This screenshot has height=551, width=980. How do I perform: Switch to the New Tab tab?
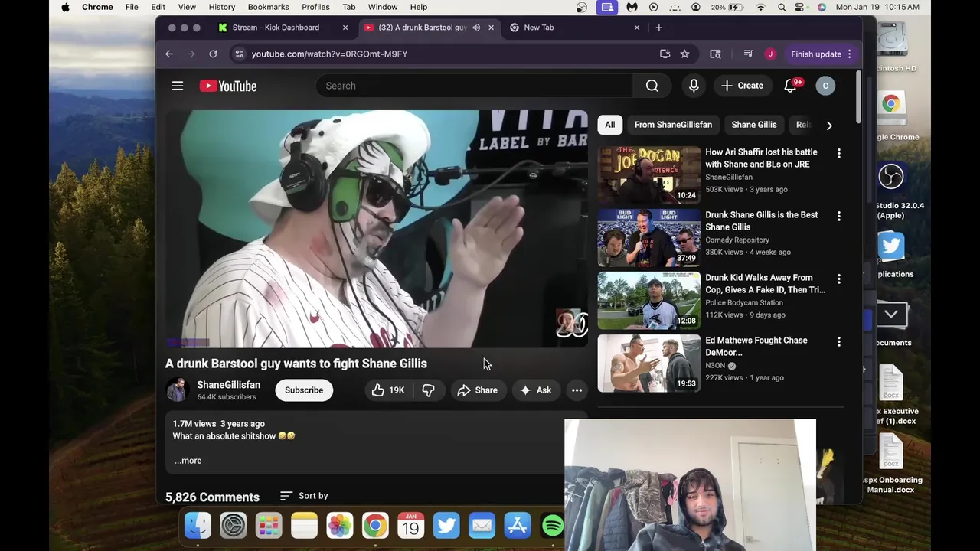[574, 28]
